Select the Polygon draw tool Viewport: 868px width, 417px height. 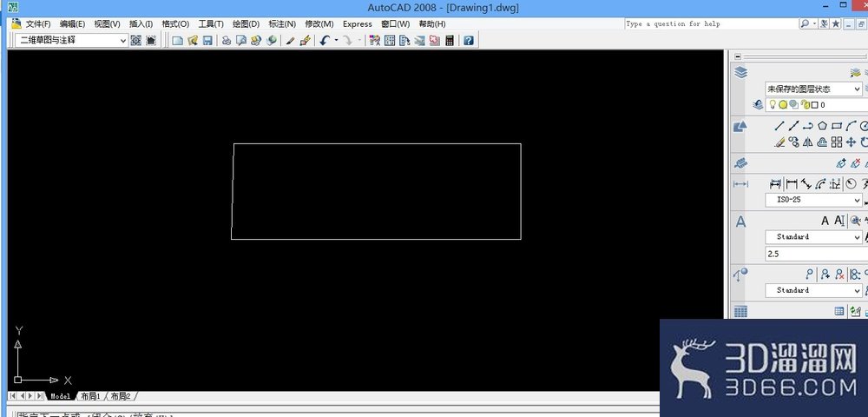[822, 126]
